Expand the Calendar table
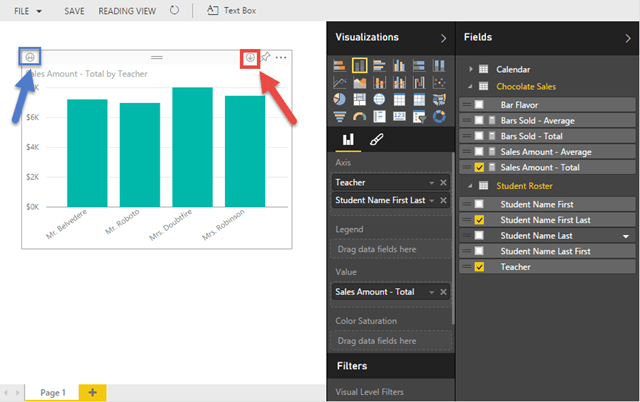Image resolution: width=640 pixels, height=402 pixels. (x=471, y=69)
